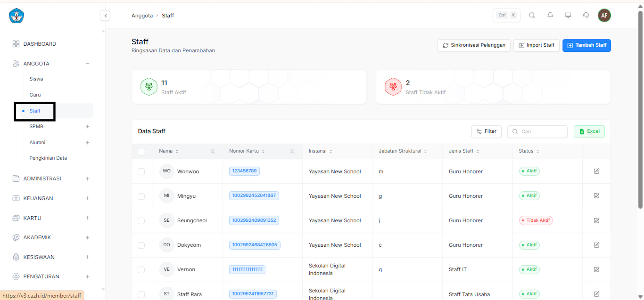Click the green Staff Aktif icon

point(149,87)
